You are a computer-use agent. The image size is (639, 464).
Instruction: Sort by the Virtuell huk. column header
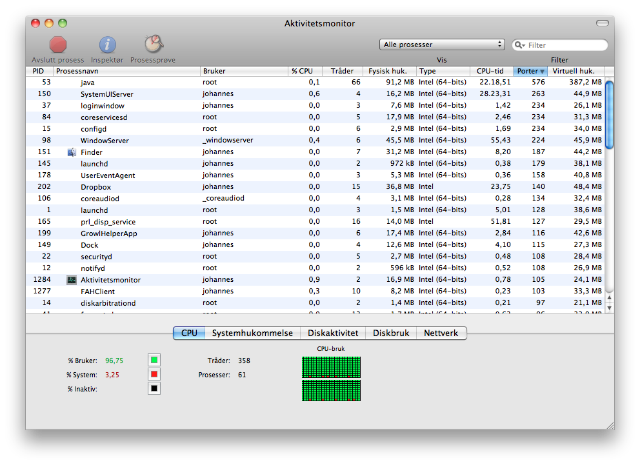coord(576,71)
